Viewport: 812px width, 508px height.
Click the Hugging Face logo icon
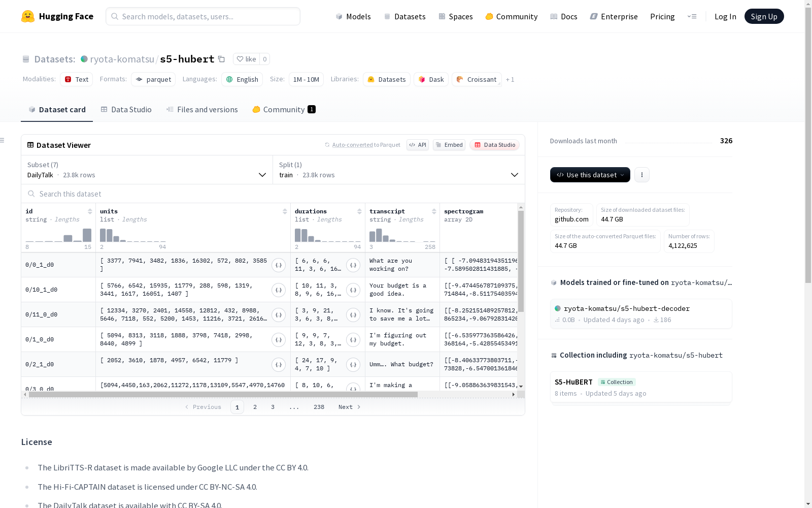28,16
